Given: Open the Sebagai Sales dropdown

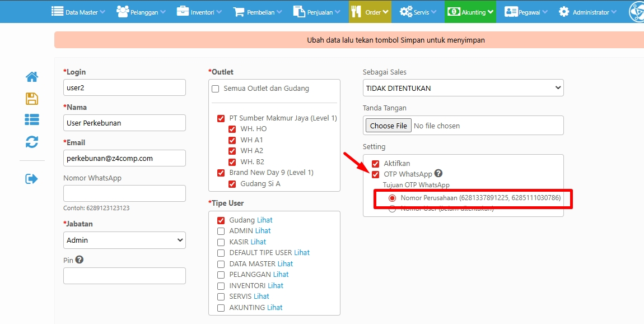Looking at the screenshot, I should click(x=463, y=88).
